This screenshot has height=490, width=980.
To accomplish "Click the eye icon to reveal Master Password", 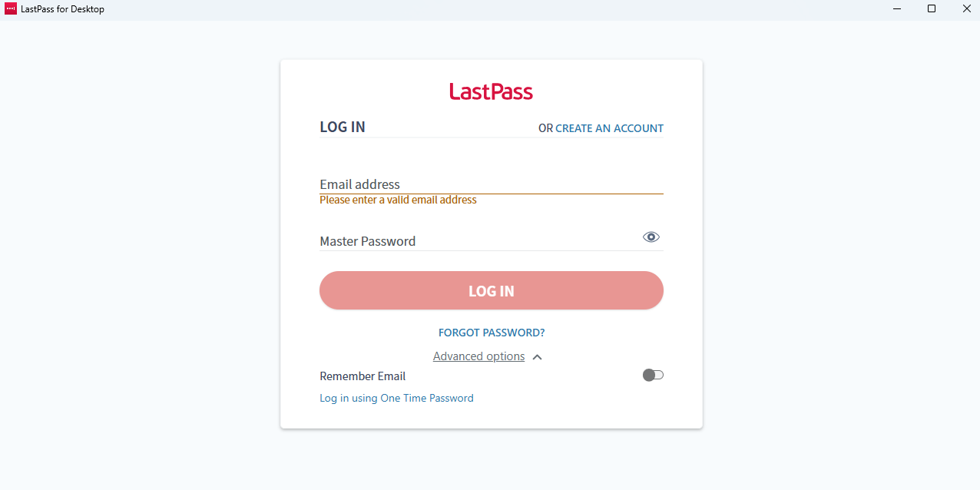I will [651, 237].
